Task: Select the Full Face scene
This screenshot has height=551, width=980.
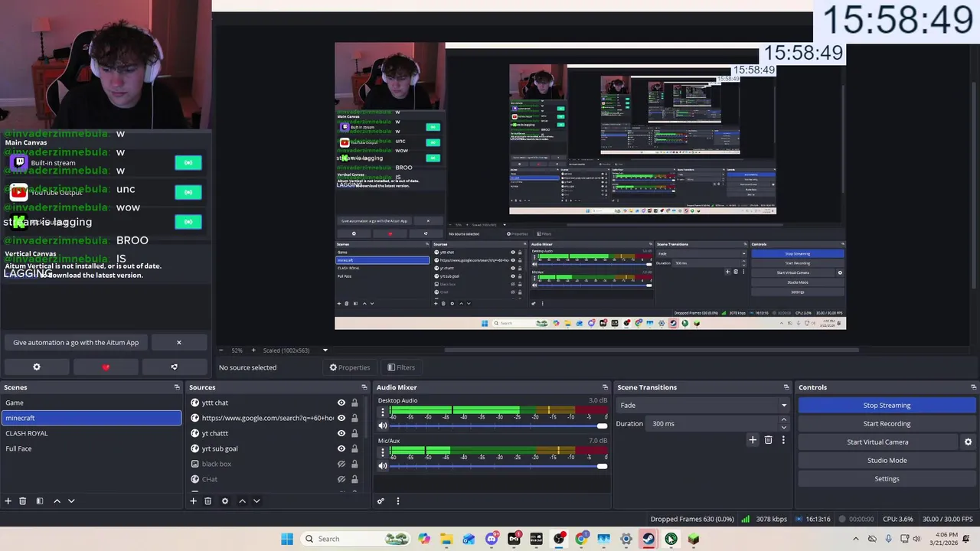Action: (91, 448)
